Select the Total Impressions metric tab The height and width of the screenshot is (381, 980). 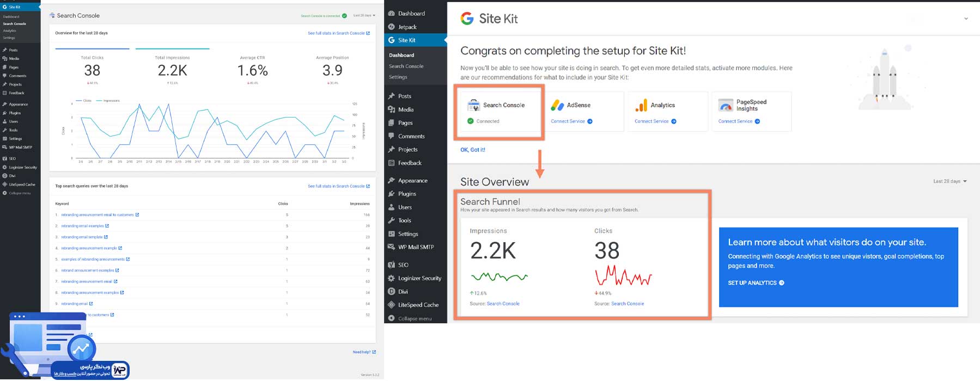click(172, 68)
